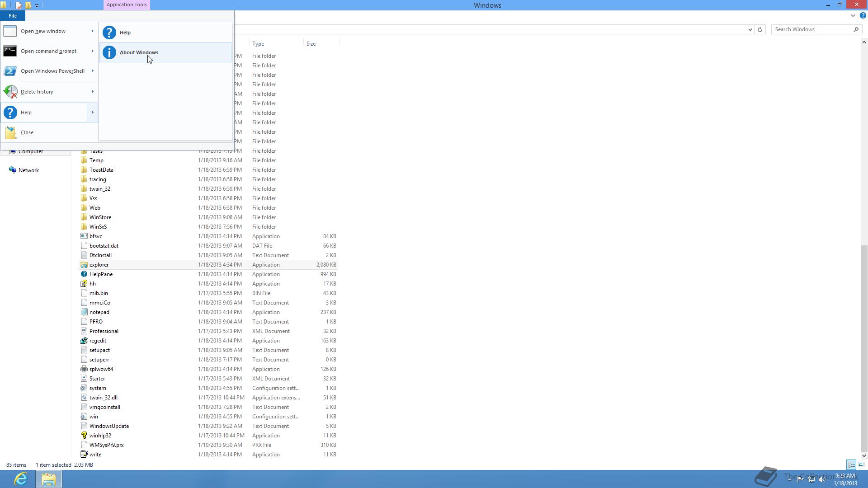This screenshot has height=488, width=868.
Task: Select the Web folder
Action: 94,208
